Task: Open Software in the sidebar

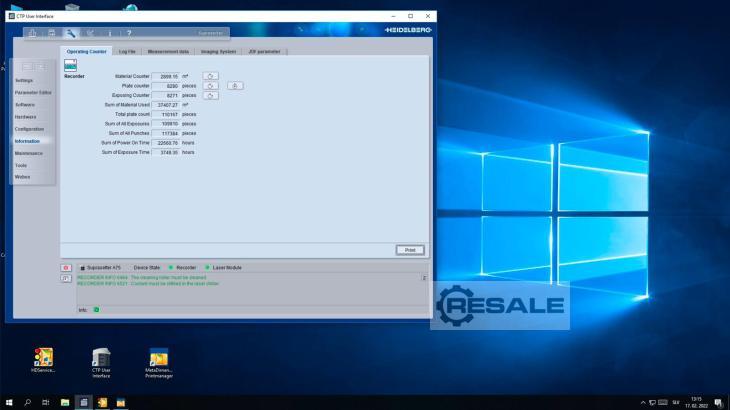Action: (25, 105)
